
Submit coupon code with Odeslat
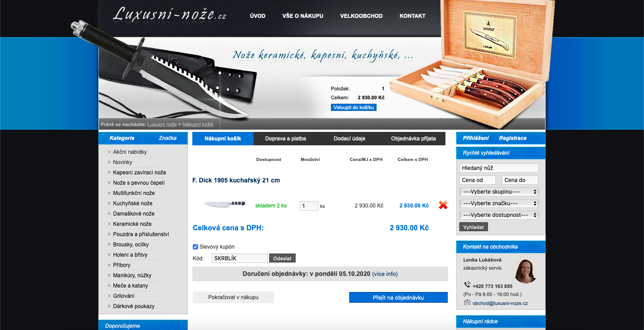click(282, 258)
